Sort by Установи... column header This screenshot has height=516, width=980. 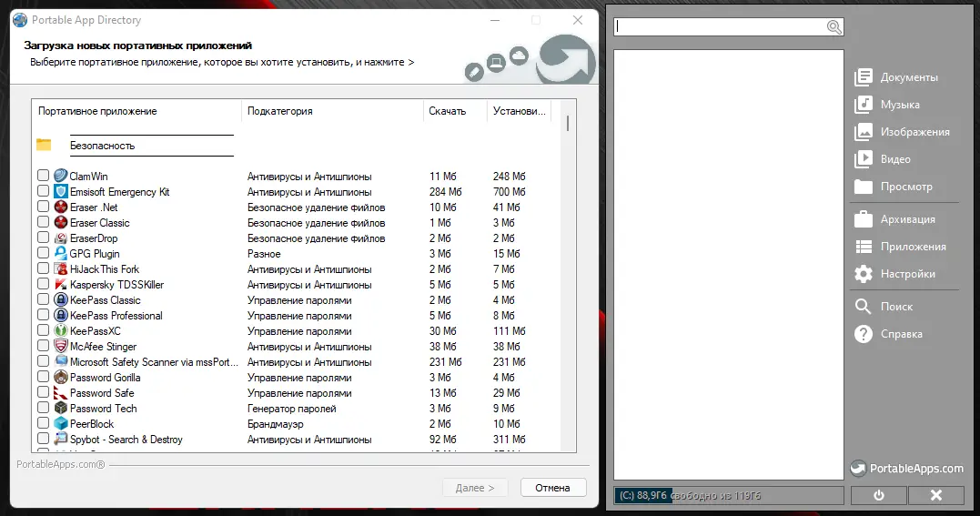pos(519,111)
